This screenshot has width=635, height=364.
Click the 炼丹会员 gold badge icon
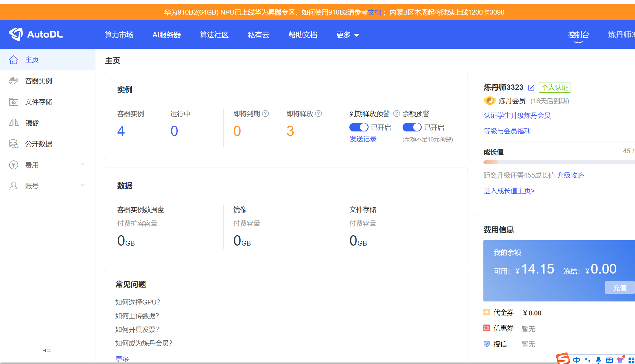pyautogui.click(x=489, y=101)
